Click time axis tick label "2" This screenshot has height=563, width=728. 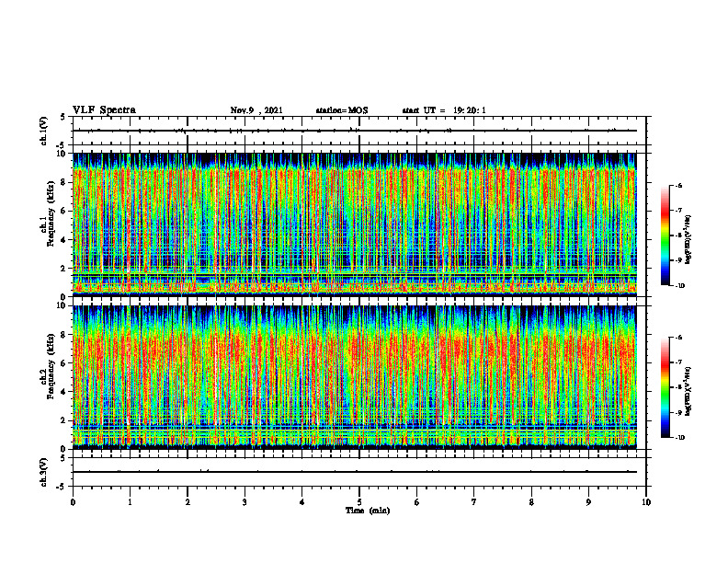click(x=188, y=502)
